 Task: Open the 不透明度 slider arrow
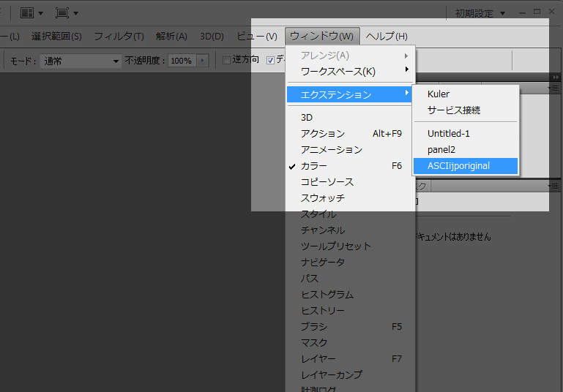203,61
